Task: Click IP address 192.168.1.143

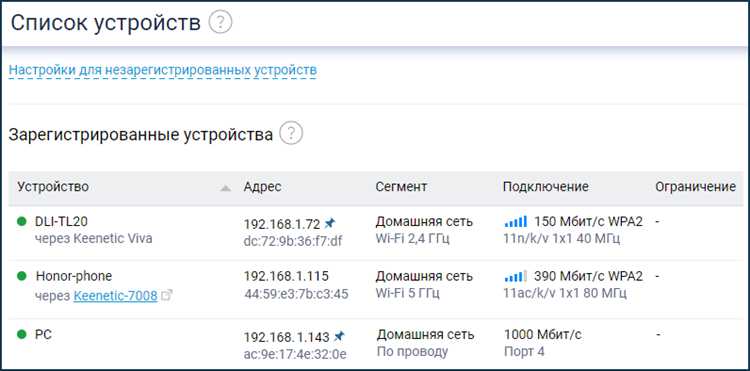Action: pos(287,337)
